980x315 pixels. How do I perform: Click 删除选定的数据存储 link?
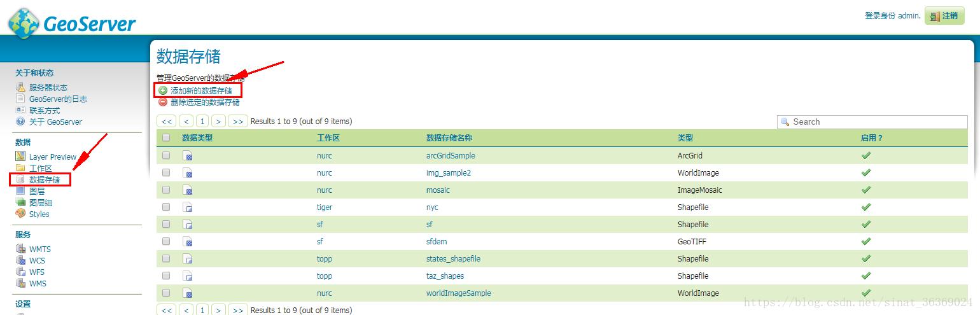pos(205,102)
